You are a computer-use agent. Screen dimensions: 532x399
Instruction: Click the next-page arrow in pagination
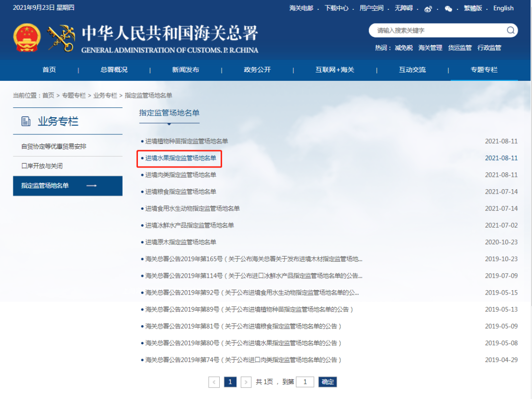[246, 382]
